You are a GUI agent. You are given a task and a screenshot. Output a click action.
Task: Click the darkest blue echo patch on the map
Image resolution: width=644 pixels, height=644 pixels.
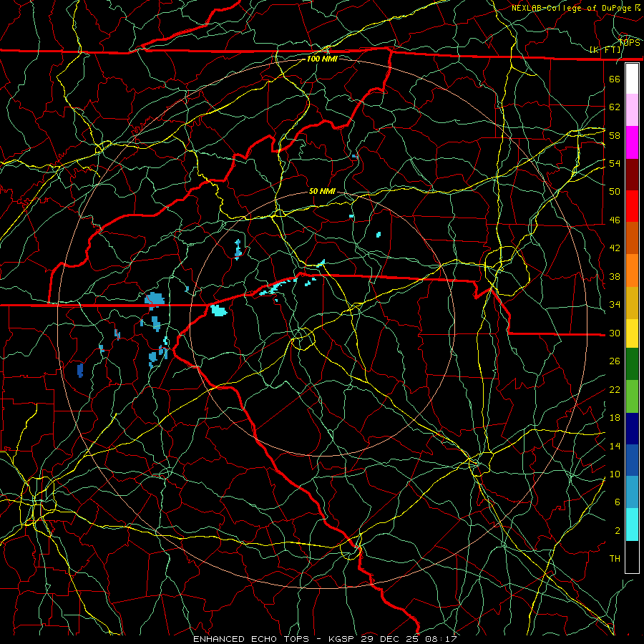click(x=80, y=370)
